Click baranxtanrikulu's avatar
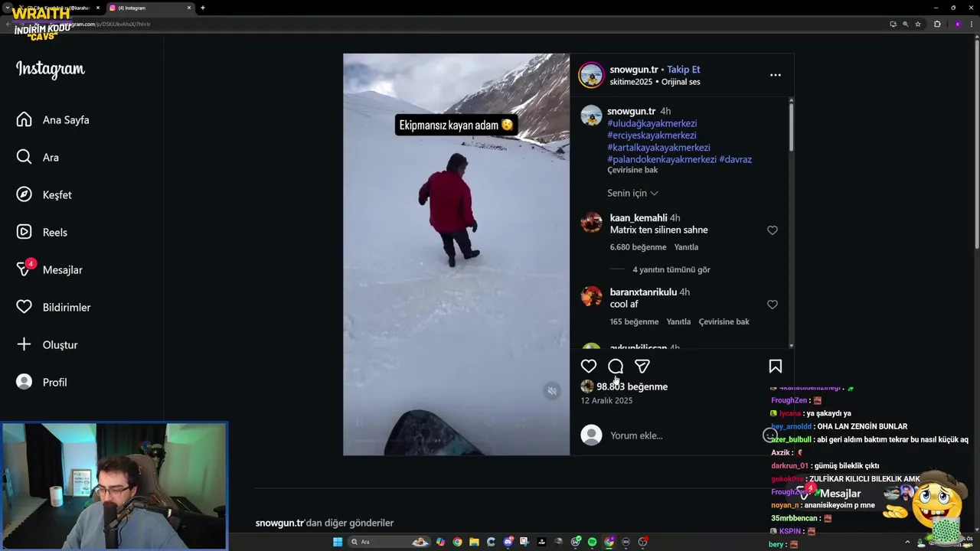Viewport: 980px width, 551px height. click(x=591, y=296)
